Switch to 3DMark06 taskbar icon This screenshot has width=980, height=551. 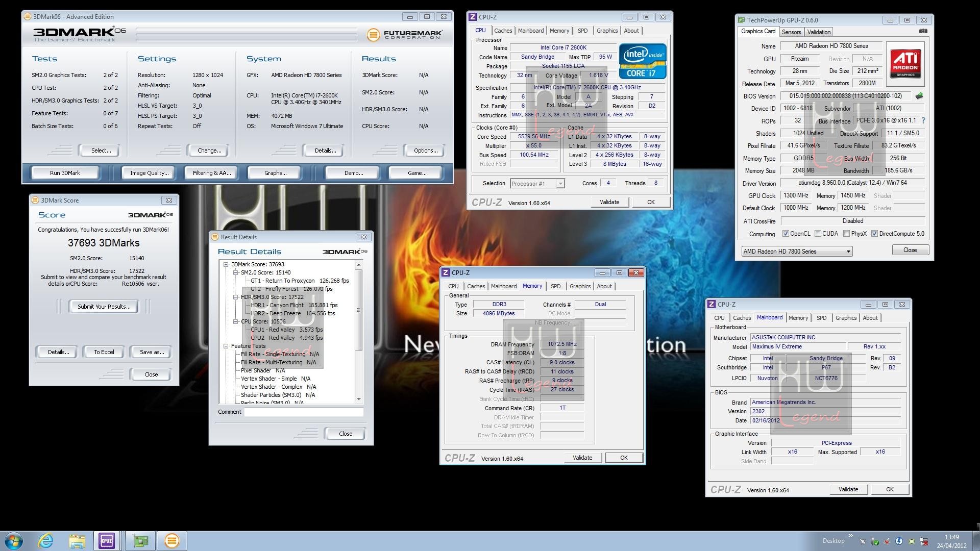pos(172,541)
